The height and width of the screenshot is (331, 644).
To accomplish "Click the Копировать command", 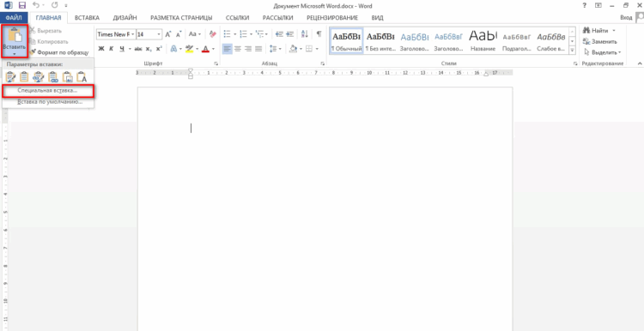I will 48,41.
